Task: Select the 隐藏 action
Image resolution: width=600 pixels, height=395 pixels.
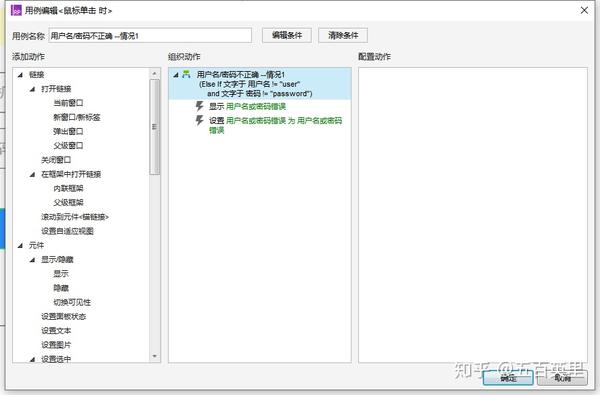Action: pyautogui.click(x=61, y=288)
